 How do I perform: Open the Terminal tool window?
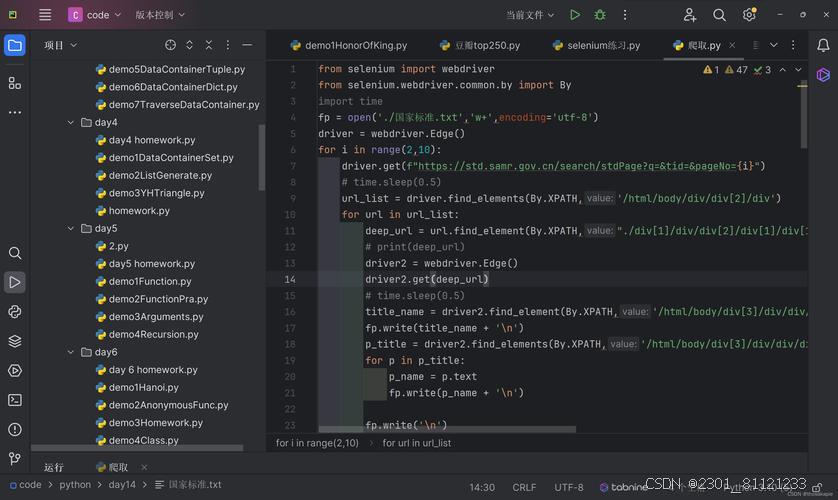[x=15, y=400]
